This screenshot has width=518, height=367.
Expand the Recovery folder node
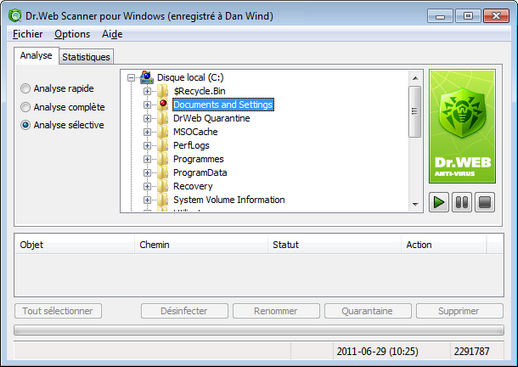click(x=147, y=186)
